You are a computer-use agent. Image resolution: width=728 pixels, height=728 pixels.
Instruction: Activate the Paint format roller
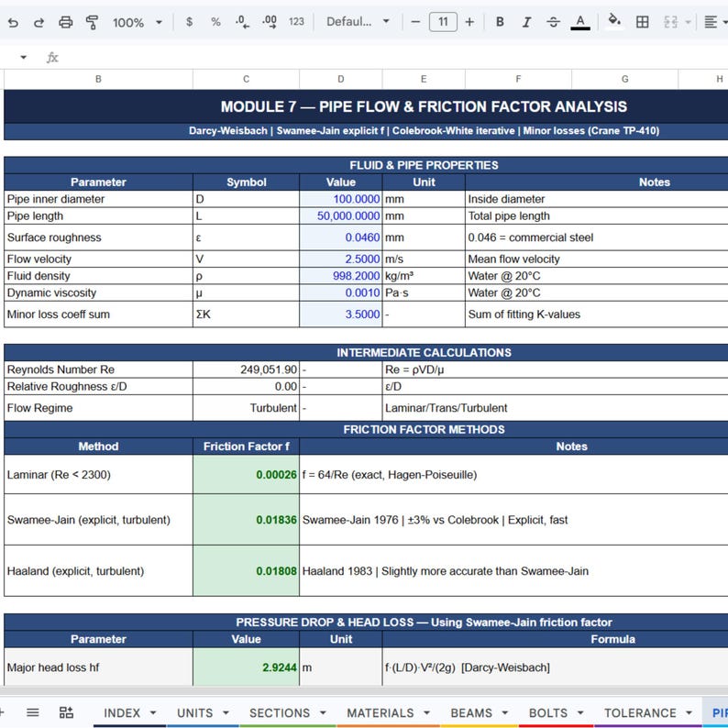pos(92,22)
